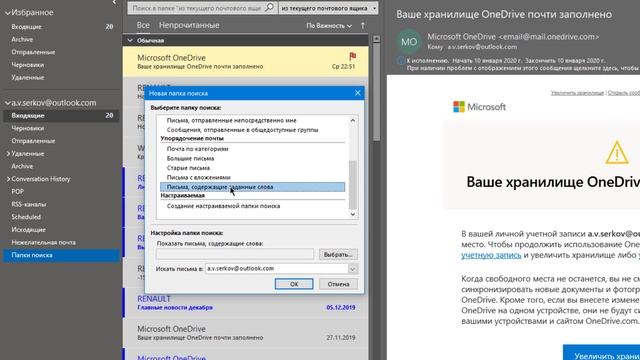640x360 pixels.
Task: Collapse the a.v.serkov@outlook.com account tree
Action: pyautogui.click(x=7, y=103)
